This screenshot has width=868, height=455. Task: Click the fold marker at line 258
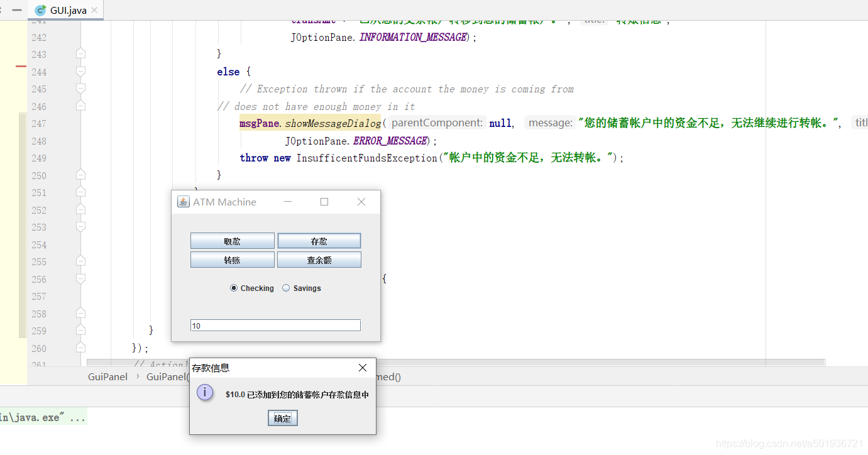[x=80, y=314]
